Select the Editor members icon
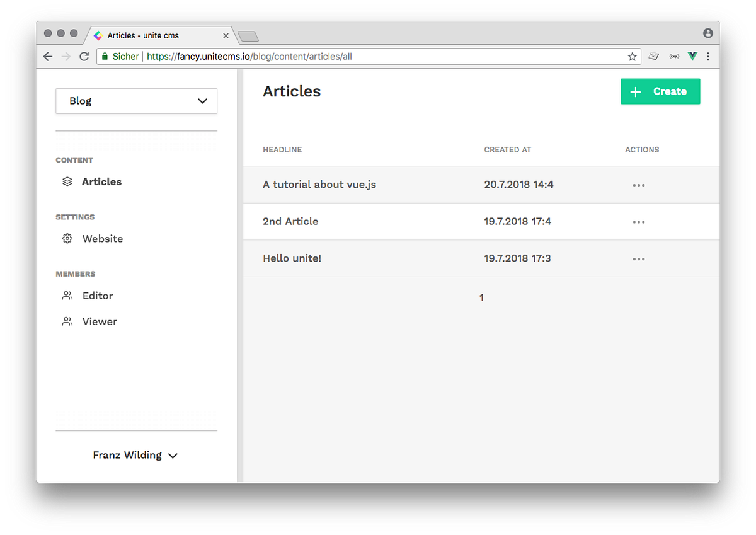This screenshot has height=535, width=756. coord(67,295)
